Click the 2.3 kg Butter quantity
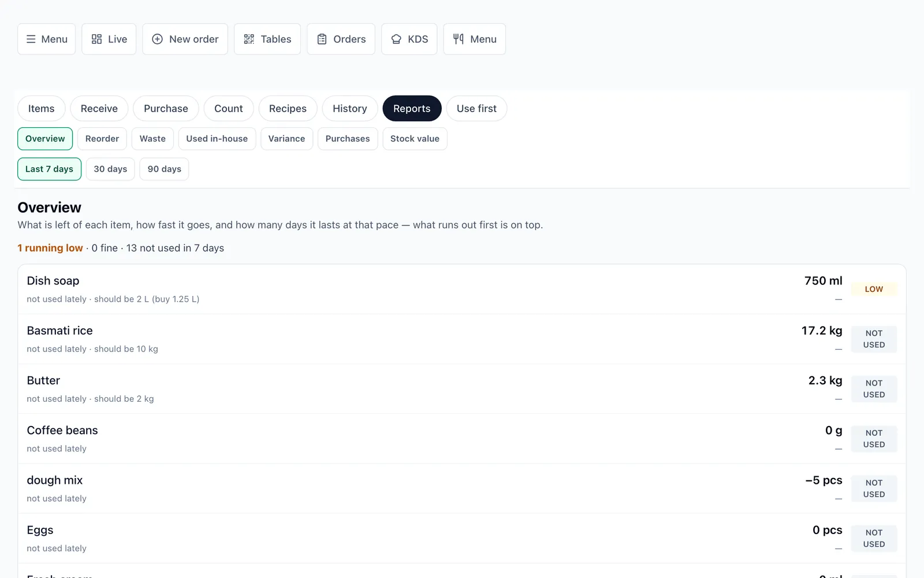This screenshot has height=578, width=924. (x=825, y=380)
